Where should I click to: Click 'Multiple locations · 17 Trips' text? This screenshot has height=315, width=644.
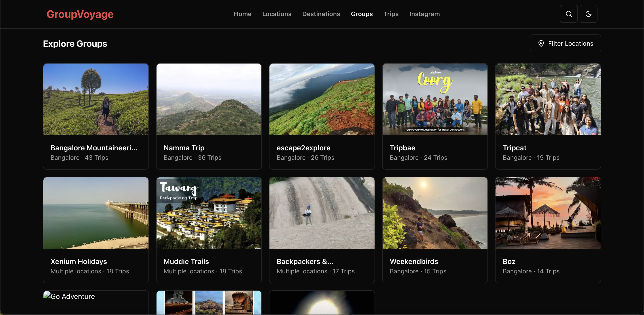click(x=316, y=271)
